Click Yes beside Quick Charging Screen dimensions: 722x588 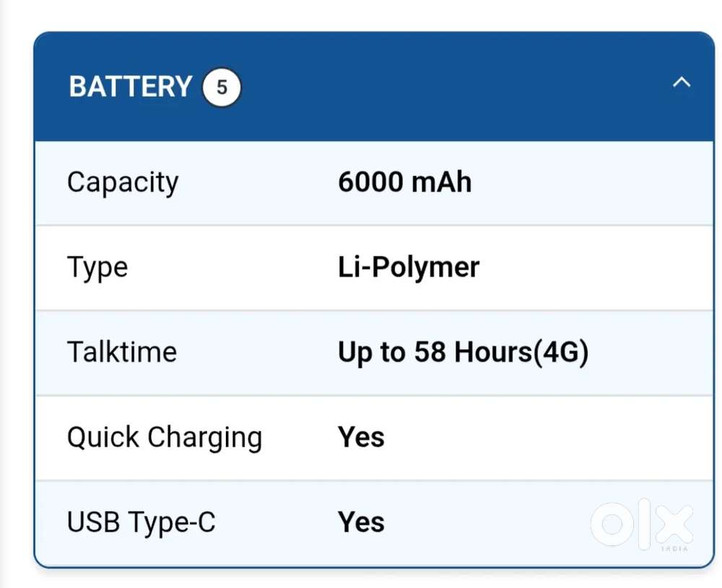click(x=360, y=436)
